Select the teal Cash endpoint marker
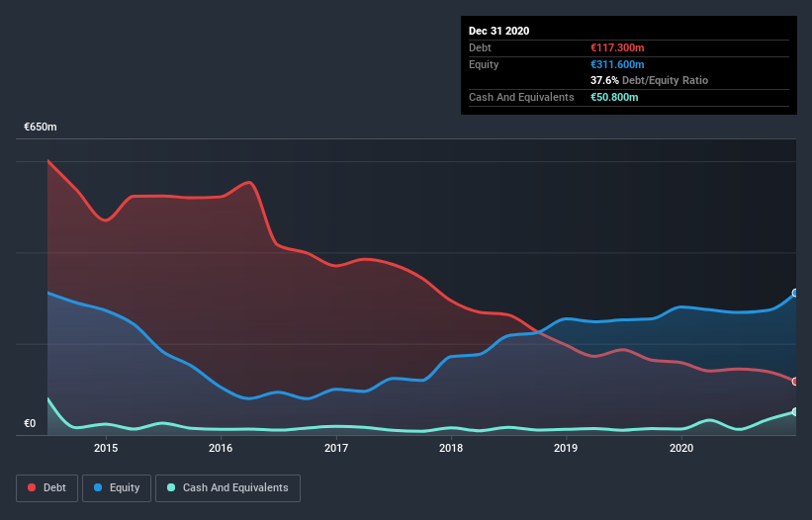The width and height of the screenshot is (812, 520). tap(795, 412)
